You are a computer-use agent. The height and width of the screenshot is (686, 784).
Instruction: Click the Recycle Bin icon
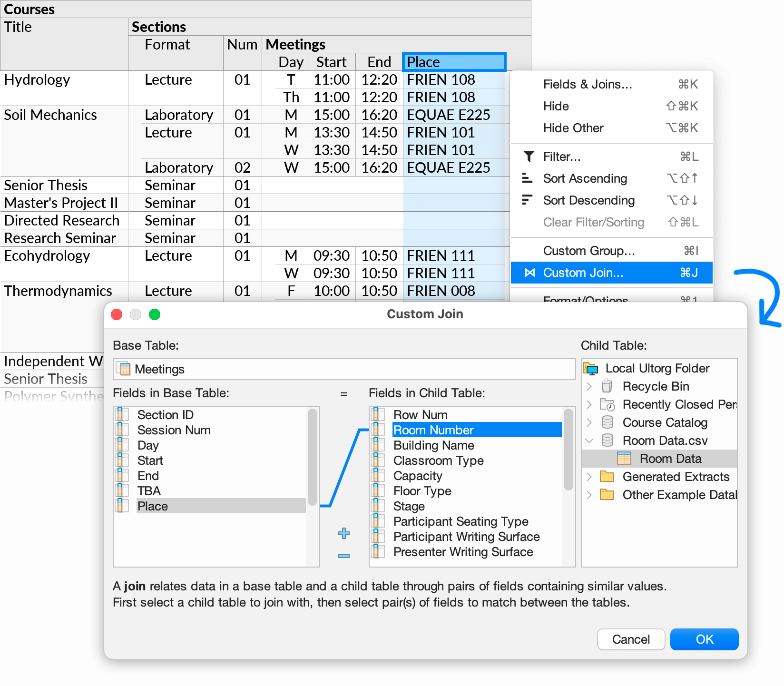(x=607, y=386)
